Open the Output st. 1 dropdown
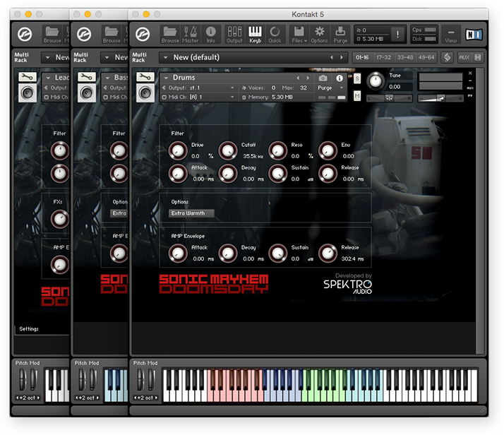The image size is (504, 435). pos(199,88)
